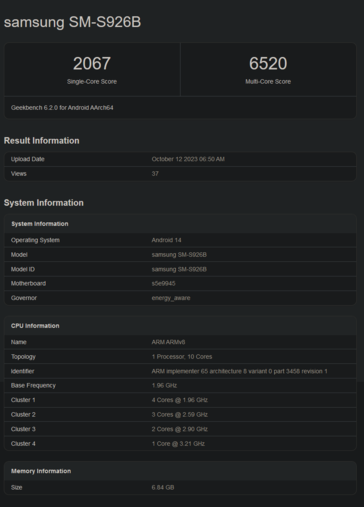Click the 'Governor' row label

[x=24, y=298]
